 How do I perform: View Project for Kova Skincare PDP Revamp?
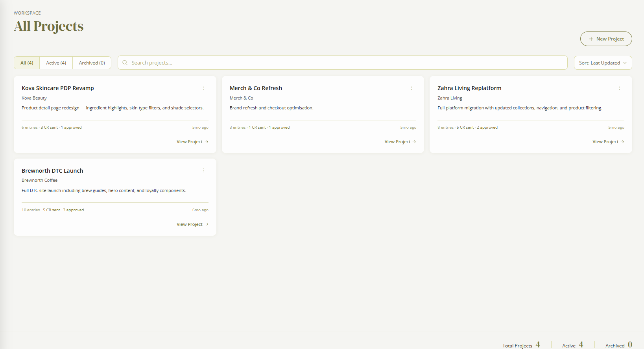192,142
